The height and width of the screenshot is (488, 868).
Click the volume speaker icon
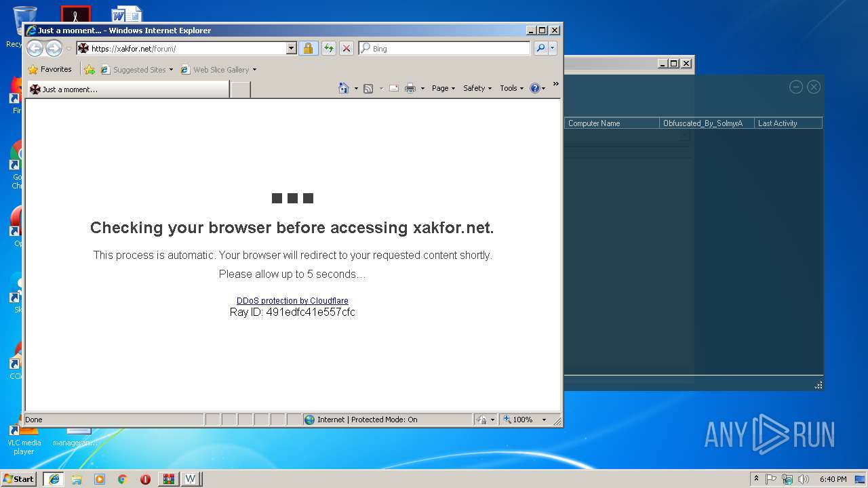pos(804,479)
